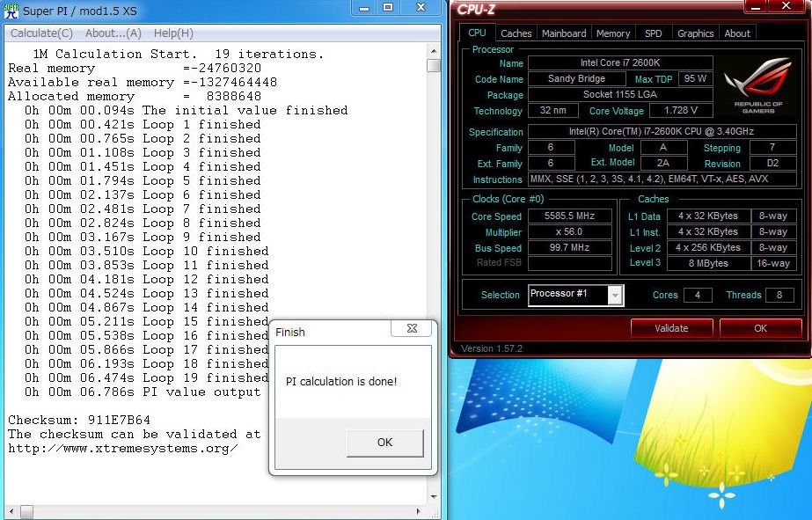
Task: Click the Revision value D2
Action: tap(772, 163)
